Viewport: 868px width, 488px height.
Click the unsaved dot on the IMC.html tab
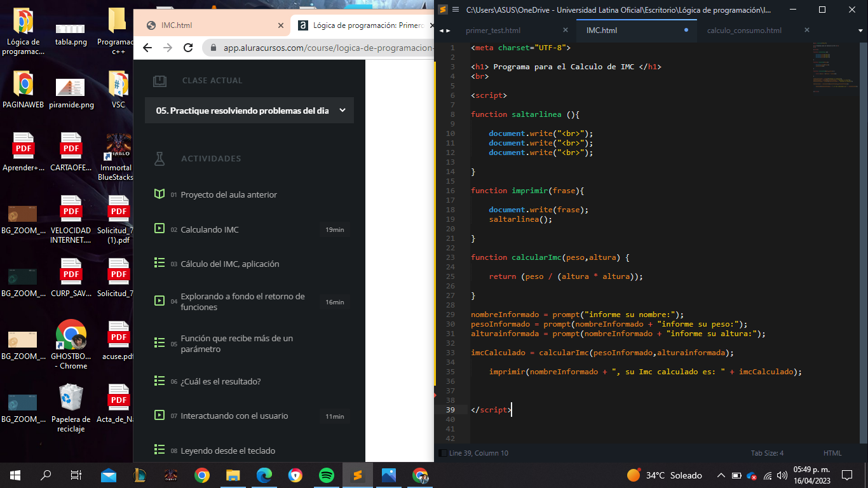click(x=686, y=30)
